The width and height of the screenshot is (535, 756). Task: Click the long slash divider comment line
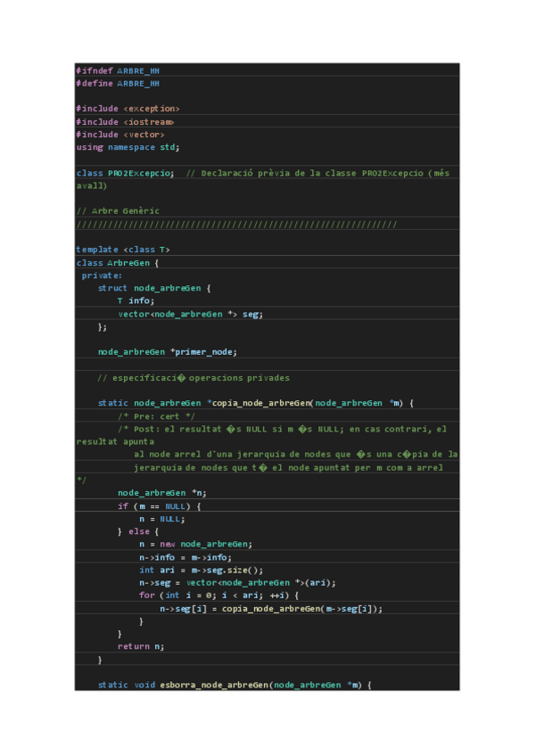(x=236, y=224)
